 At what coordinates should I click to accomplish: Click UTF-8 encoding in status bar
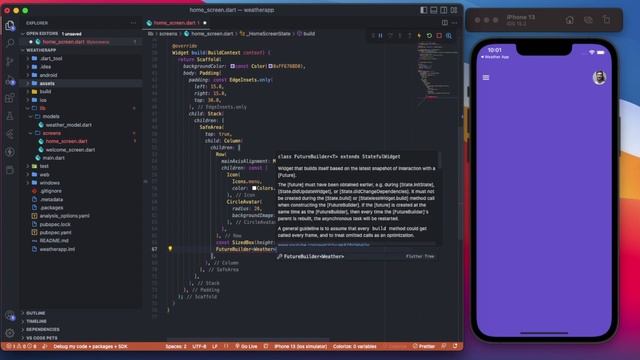click(199, 346)
